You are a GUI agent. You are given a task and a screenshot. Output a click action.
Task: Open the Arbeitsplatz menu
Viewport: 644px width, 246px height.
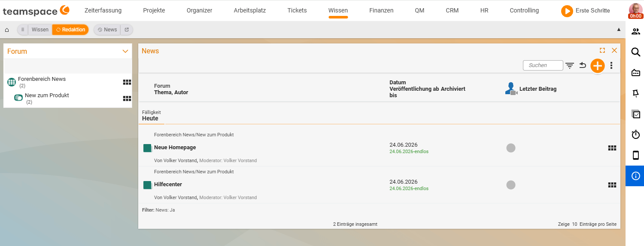(x=250, y=10)
